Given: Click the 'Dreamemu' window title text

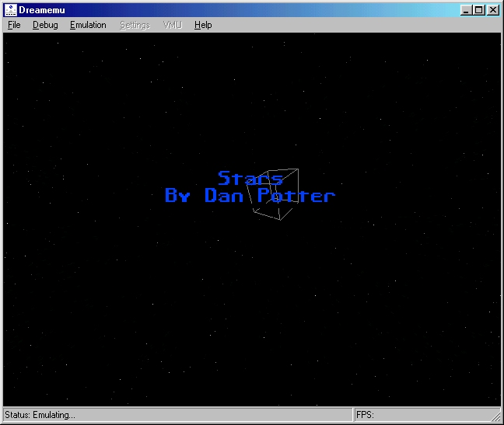Looking at the screenshot, I should click(42, 10).
